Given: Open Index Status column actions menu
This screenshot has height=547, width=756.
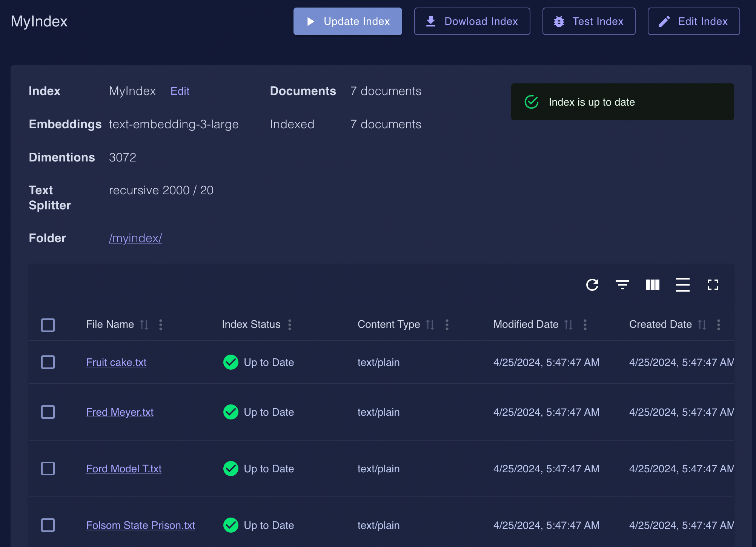Looking at the screenshot, I should (x=290, y=325).
